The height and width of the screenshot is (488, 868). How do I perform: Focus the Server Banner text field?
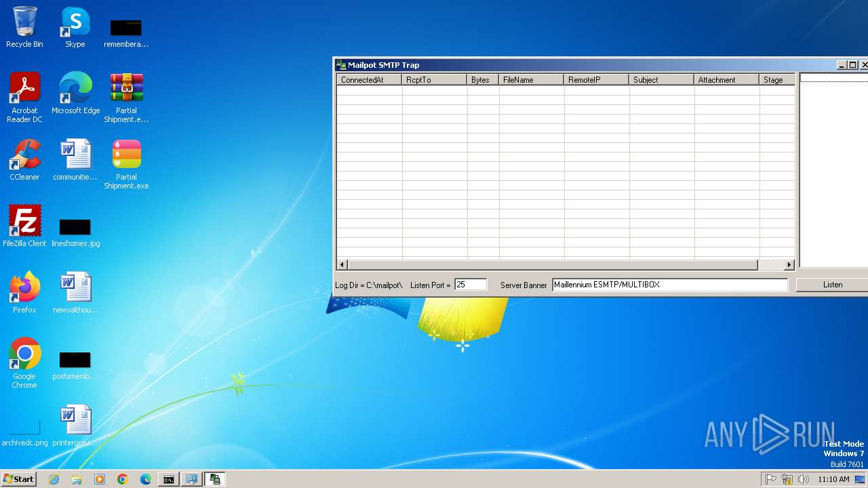pos(670,285)
